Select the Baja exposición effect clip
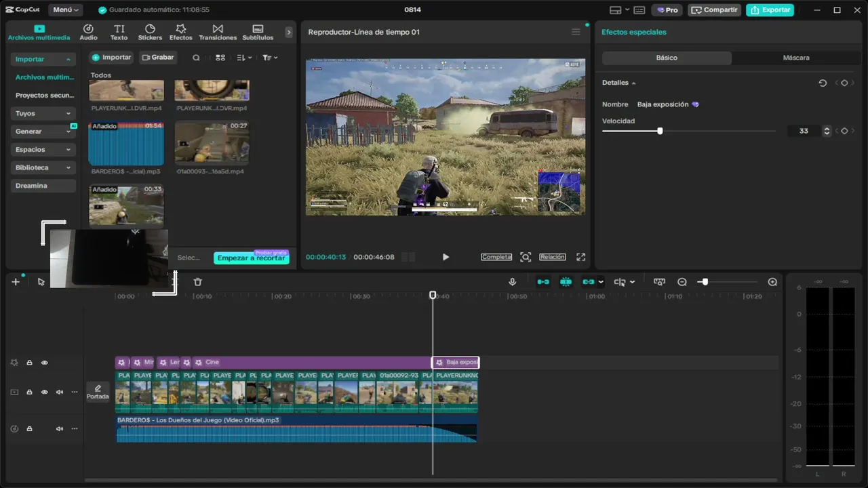The image size is (868, 488). coord(456,363)
